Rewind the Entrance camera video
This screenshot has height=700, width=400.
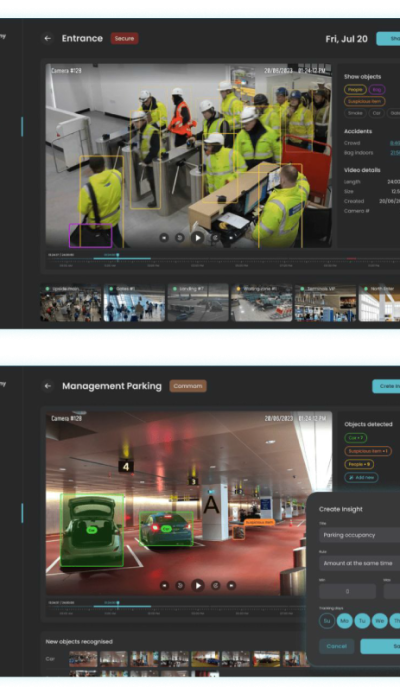179,238
